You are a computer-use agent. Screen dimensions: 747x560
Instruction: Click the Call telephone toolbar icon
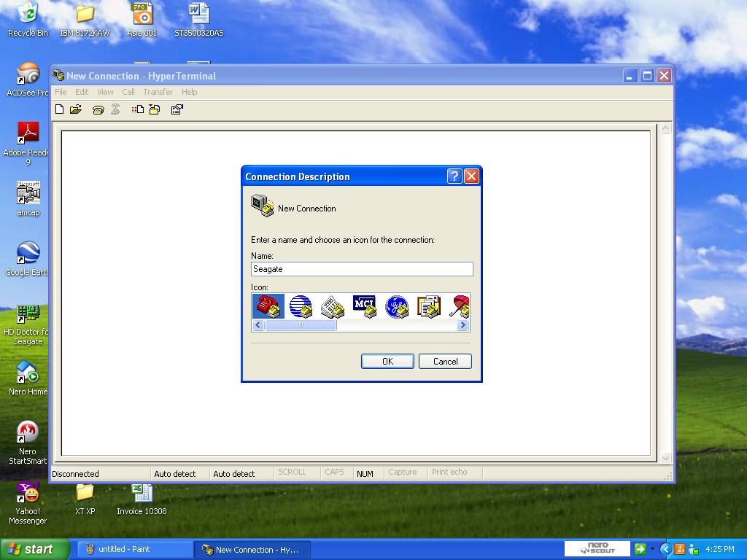[x=98, y=110]
